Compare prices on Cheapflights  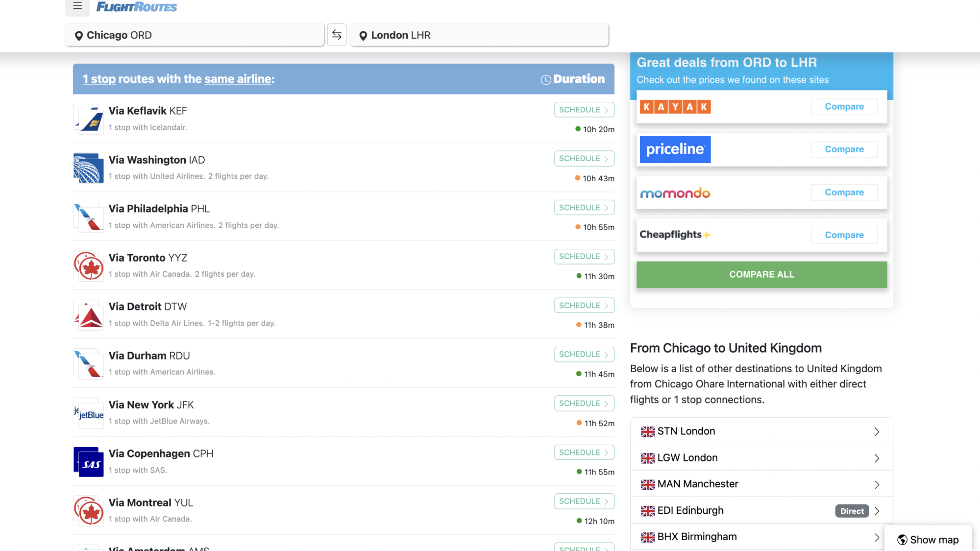coord(844,235)
